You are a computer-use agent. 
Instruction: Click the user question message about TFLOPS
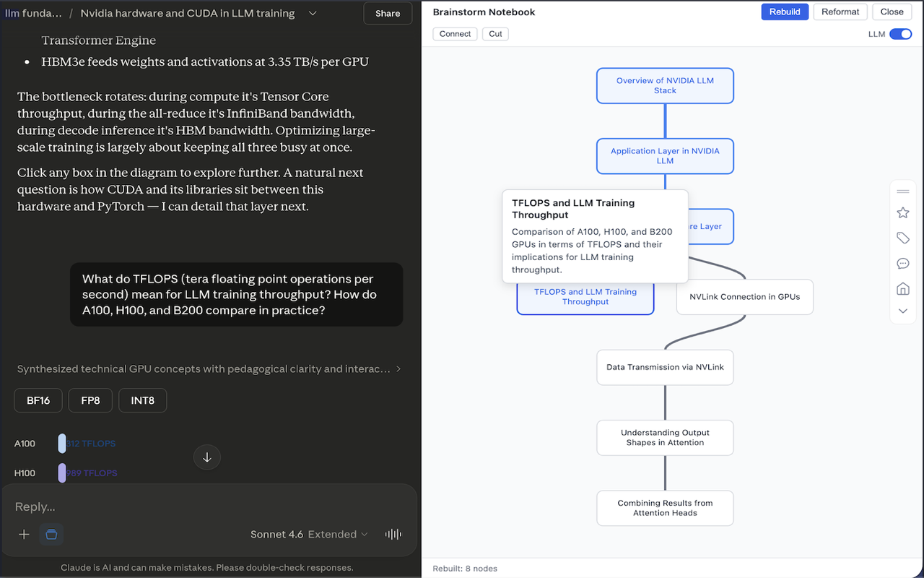236,295
